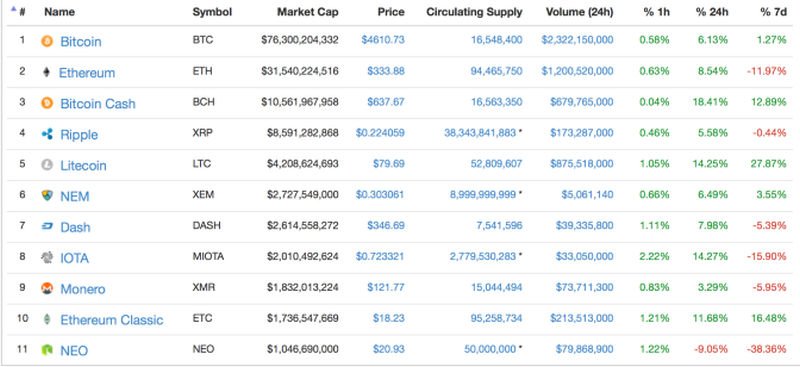Click the Monero orange logo icon
800x367 pixels.
tap(47, 288)
